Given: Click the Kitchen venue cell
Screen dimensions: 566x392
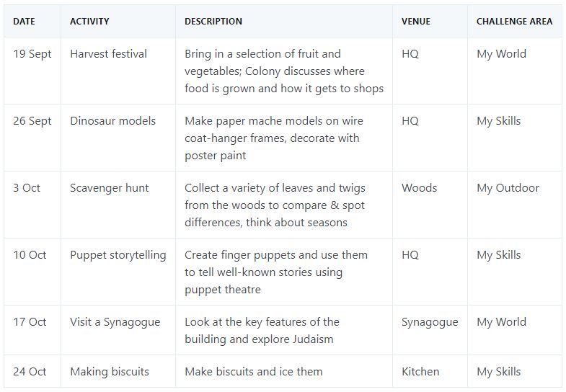Looking at the screenshot, I should tap(420, 372).
